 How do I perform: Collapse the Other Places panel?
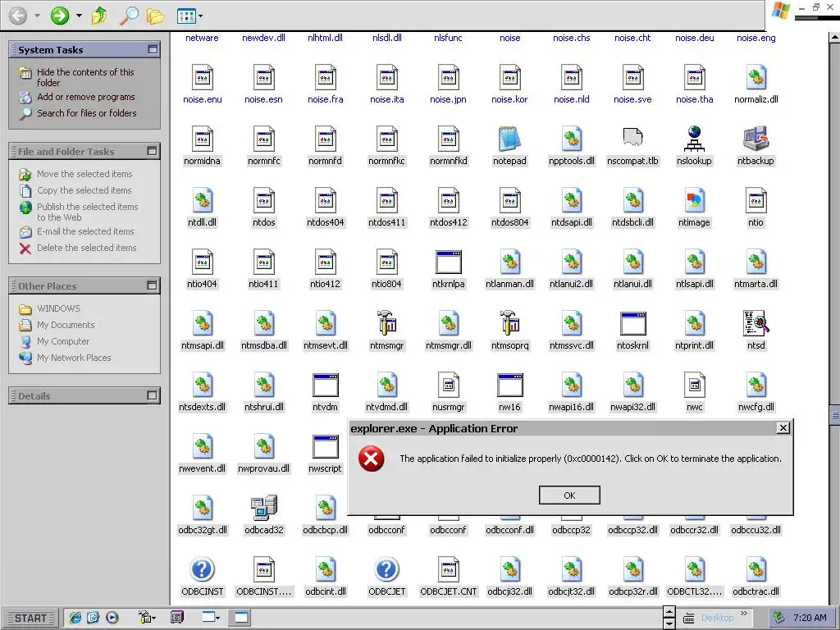pos(153,285)
